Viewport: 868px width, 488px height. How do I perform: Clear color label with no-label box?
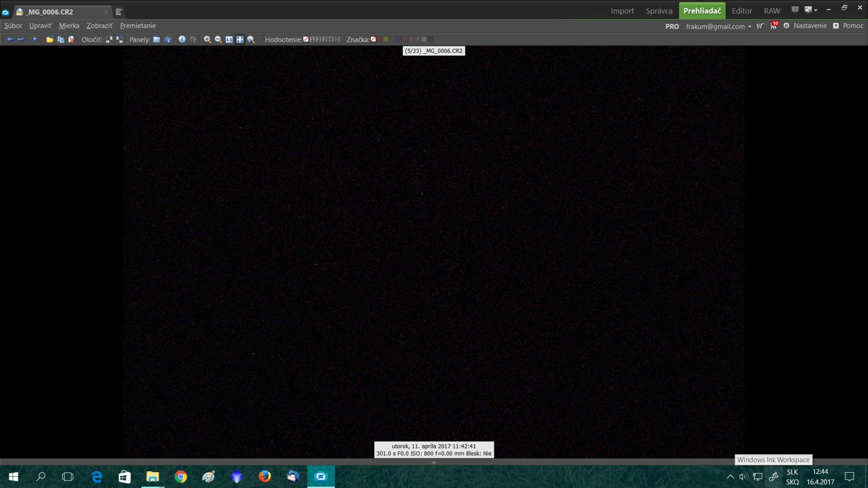373,39
